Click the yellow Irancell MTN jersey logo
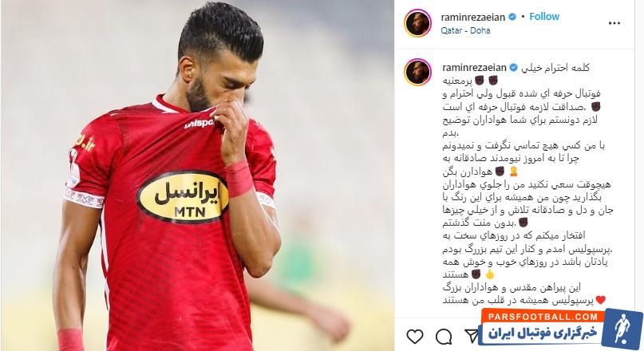This screenshot has height=351, width=644. tap(184, 196)
